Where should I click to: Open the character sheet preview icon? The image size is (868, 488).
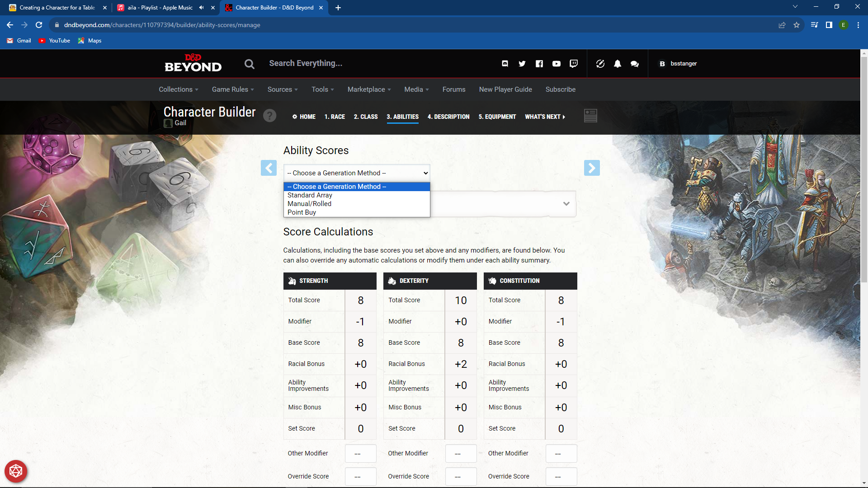point(590,116)
